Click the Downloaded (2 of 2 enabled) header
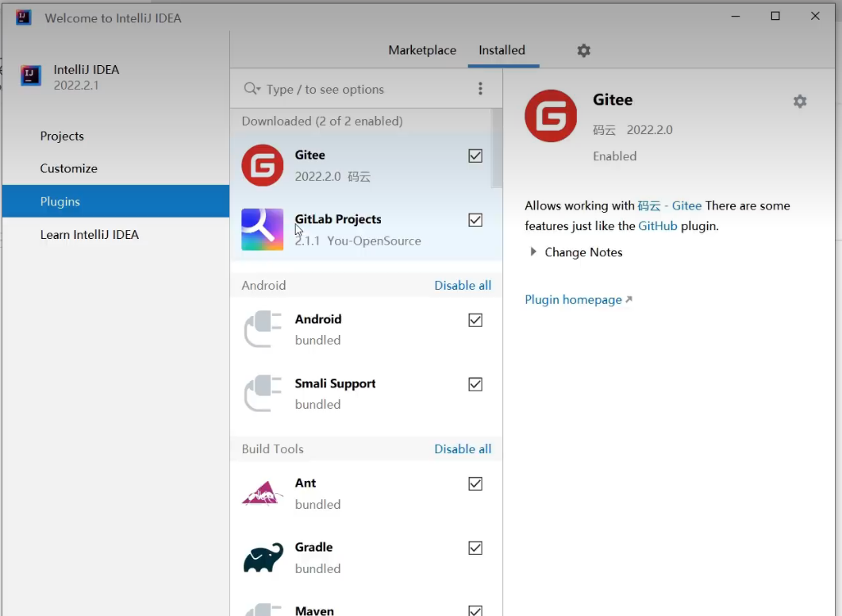The height and width of the screenshot is (616, 842). click(x=322, y=121)
